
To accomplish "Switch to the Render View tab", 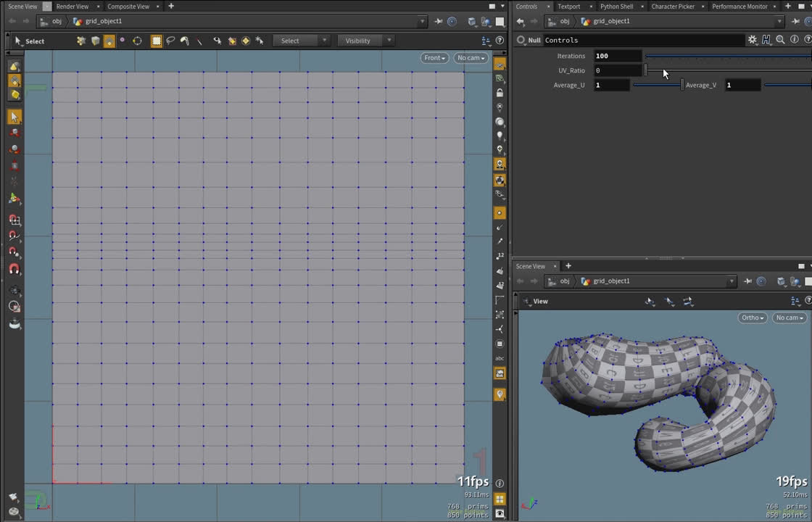I will (x=72, y=6).
